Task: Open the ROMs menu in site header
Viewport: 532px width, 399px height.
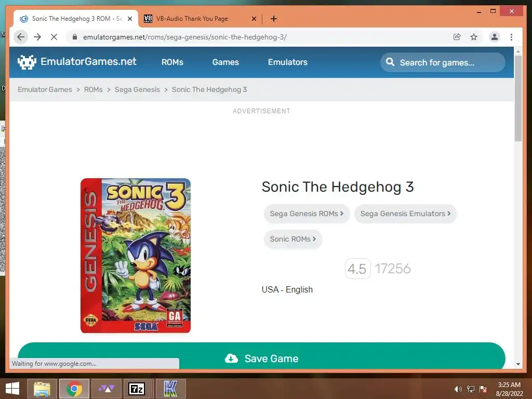Action: point(172,62)
